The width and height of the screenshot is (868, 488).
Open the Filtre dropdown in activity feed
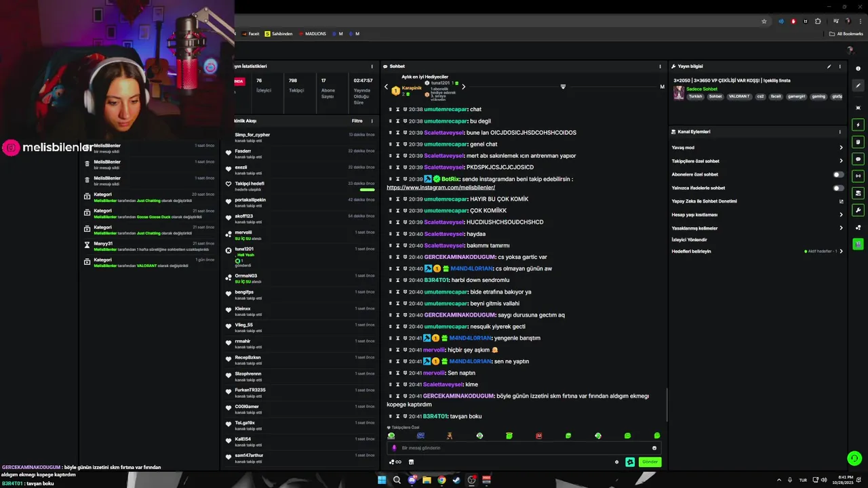(357, 121)
